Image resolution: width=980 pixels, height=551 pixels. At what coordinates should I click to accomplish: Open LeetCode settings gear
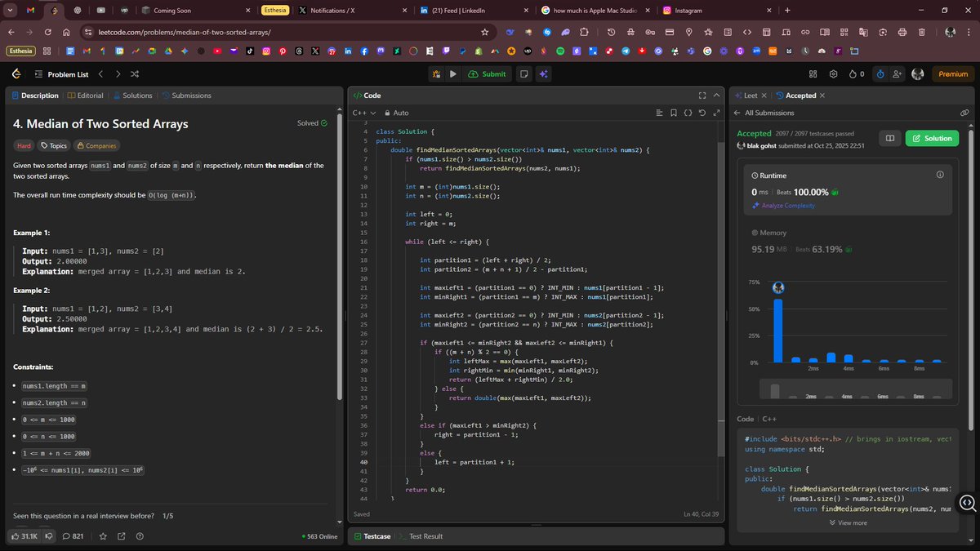[x=833, y=74]
